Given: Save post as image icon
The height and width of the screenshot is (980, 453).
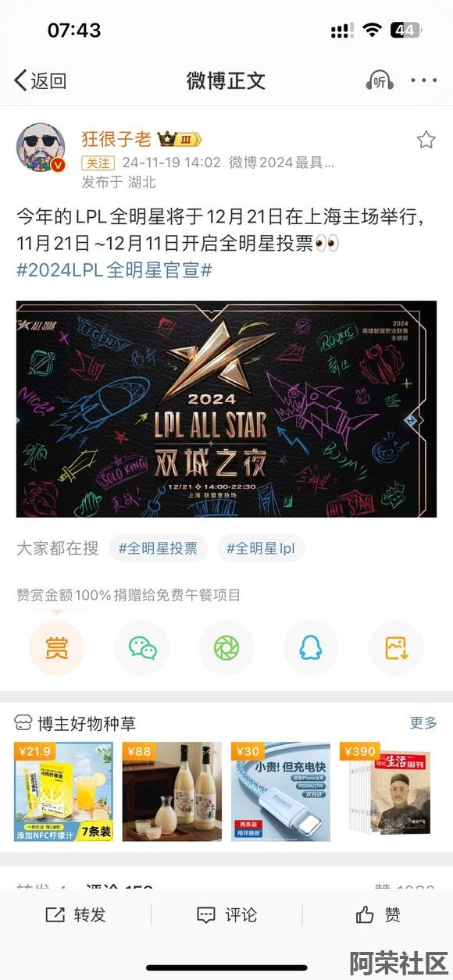Looking at the screenshot, I should (396, 648).
